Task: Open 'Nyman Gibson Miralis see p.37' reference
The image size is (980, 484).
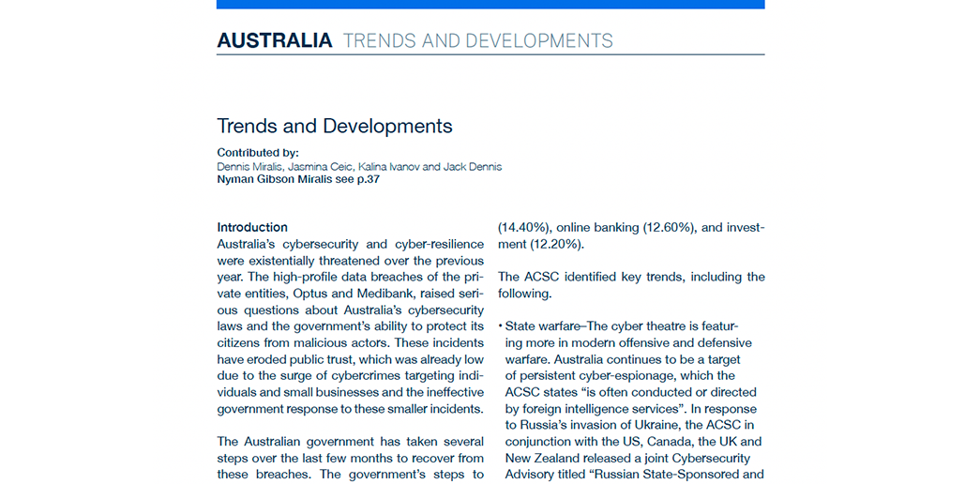Action: click(x=298, y=179)
